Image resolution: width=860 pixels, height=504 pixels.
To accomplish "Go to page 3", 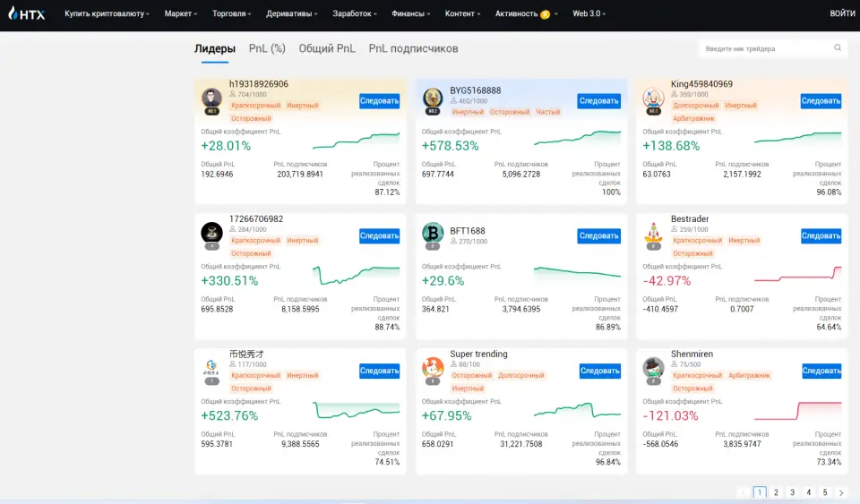I will [792, 492].
